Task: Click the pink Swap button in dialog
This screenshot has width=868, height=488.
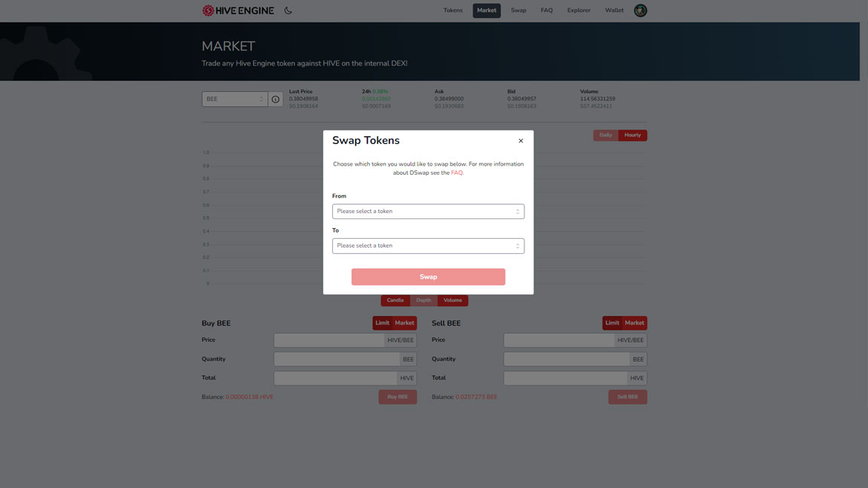Action: pyautogui.click(x=429, y=276)
